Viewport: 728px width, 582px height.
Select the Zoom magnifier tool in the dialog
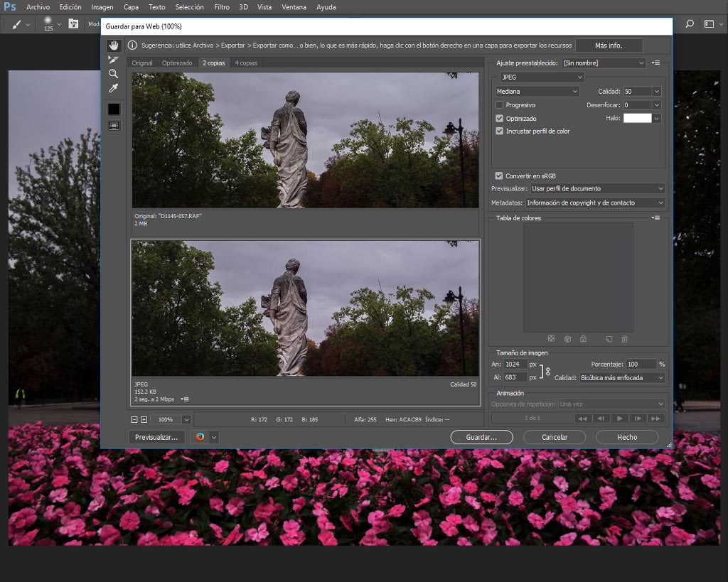click(113, 73)
